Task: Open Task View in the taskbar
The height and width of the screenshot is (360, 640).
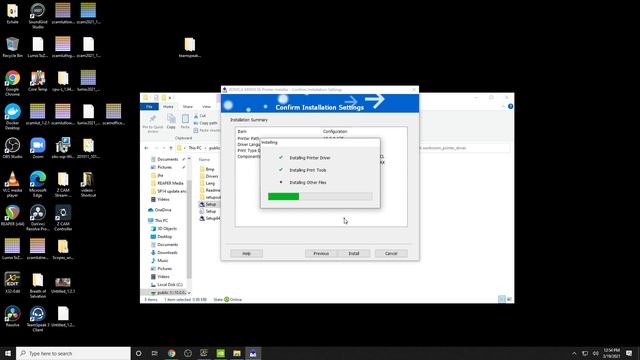Action: 155,353
